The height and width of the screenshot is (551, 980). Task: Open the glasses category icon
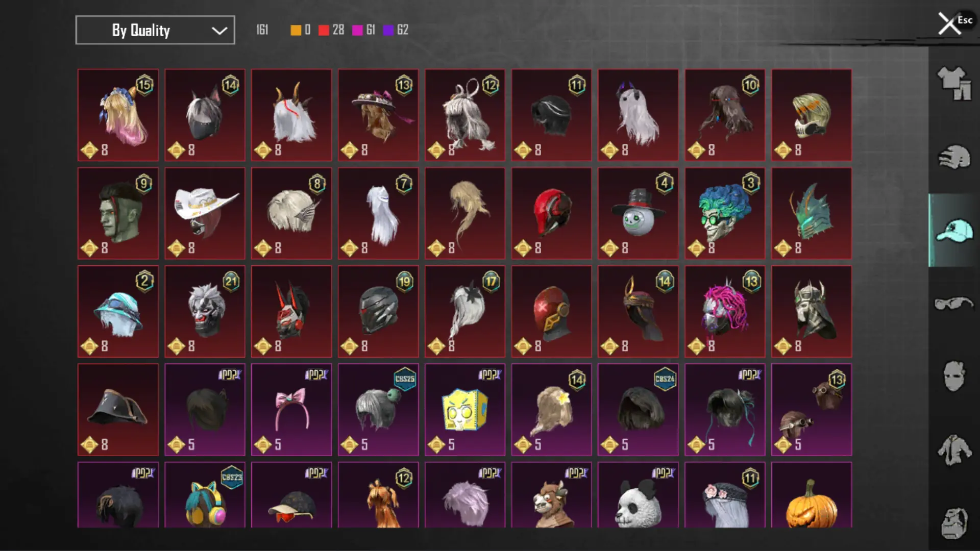click(954, 303)
